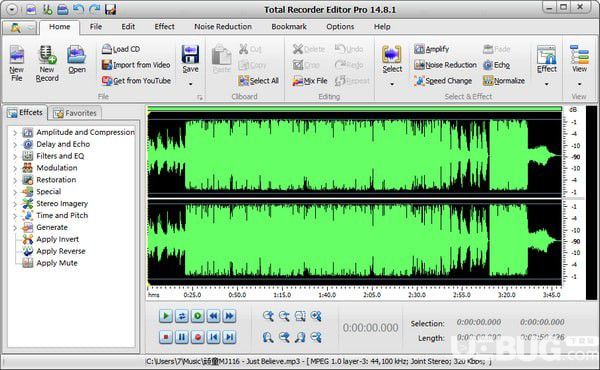The height and width of the screenshot is (370, 600).
Task: Click the red square Stop button
Action: coord(166,337)
